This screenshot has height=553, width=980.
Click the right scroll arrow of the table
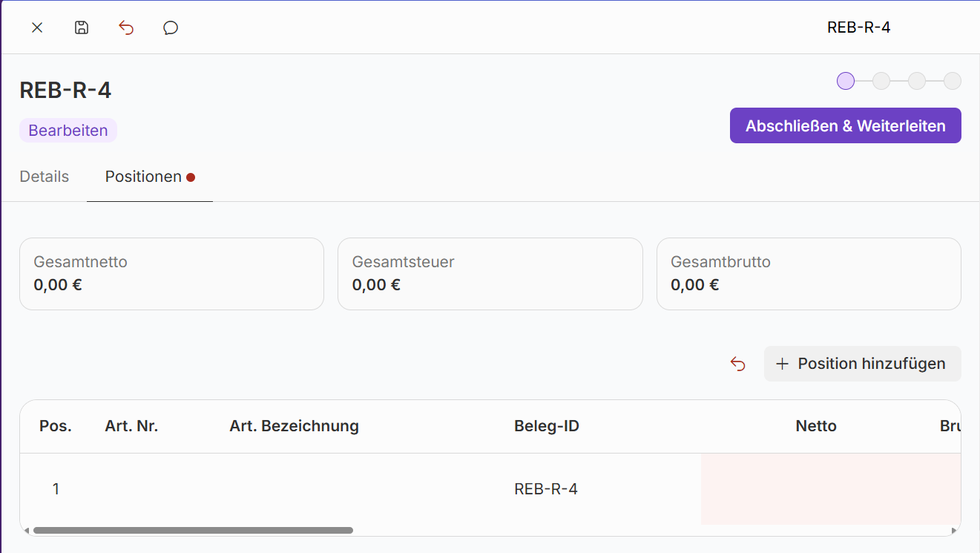[954, 531]
